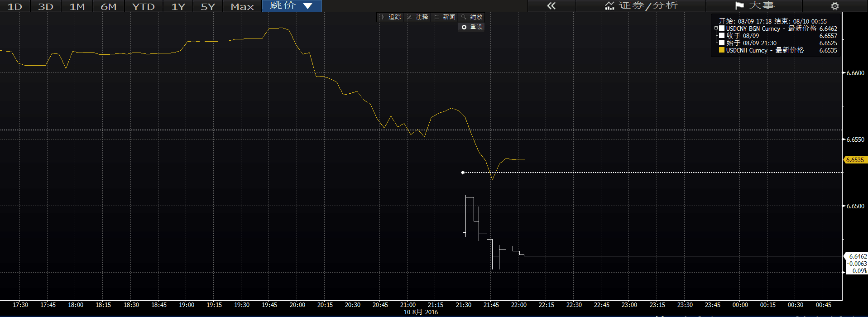
Task: Expand the 证券/分析 securities and analysis menu
Action: click(x=641, y=6)
